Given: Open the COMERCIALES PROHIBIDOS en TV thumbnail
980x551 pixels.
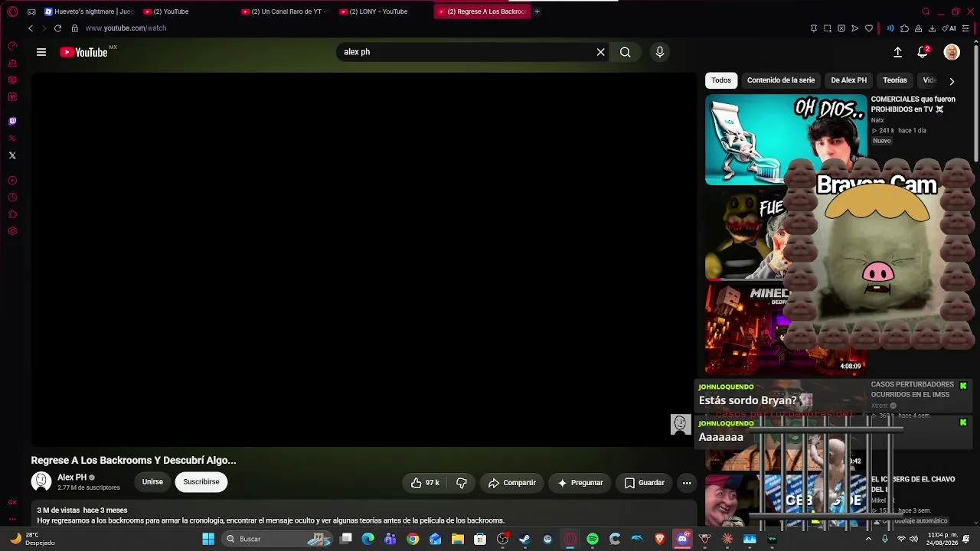Looking at the screenshot, I should (x=786, y=139).
